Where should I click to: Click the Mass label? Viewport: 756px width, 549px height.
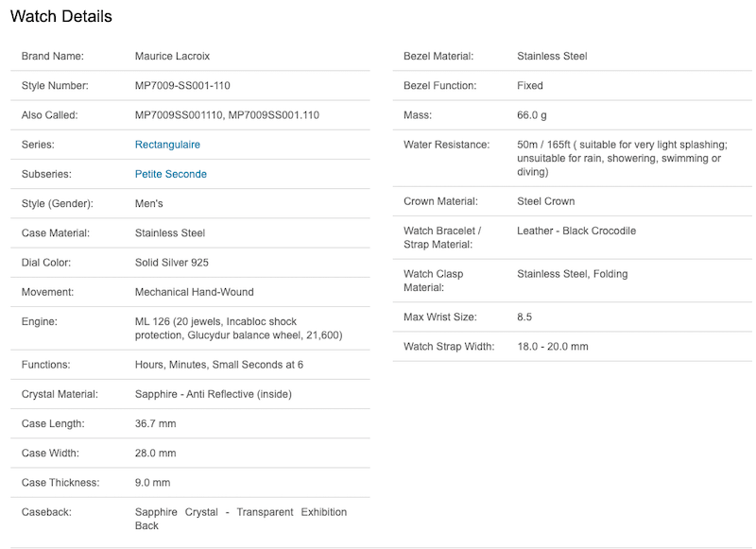tap(418, 115)
